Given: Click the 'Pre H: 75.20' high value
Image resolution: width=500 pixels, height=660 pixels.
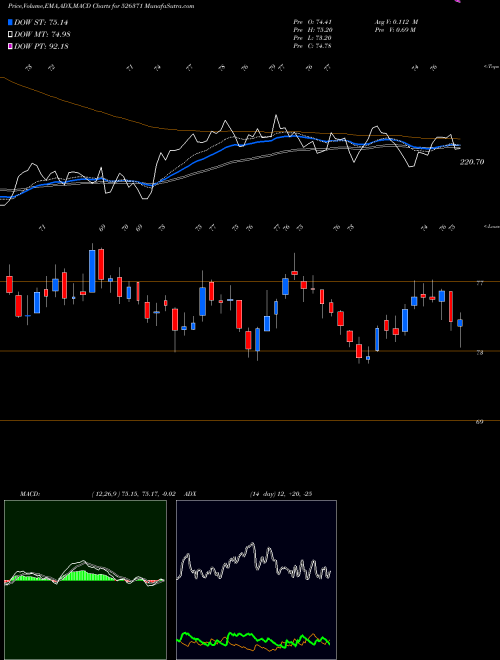Looking at the screenshot, I should click(x=312, y=30).
